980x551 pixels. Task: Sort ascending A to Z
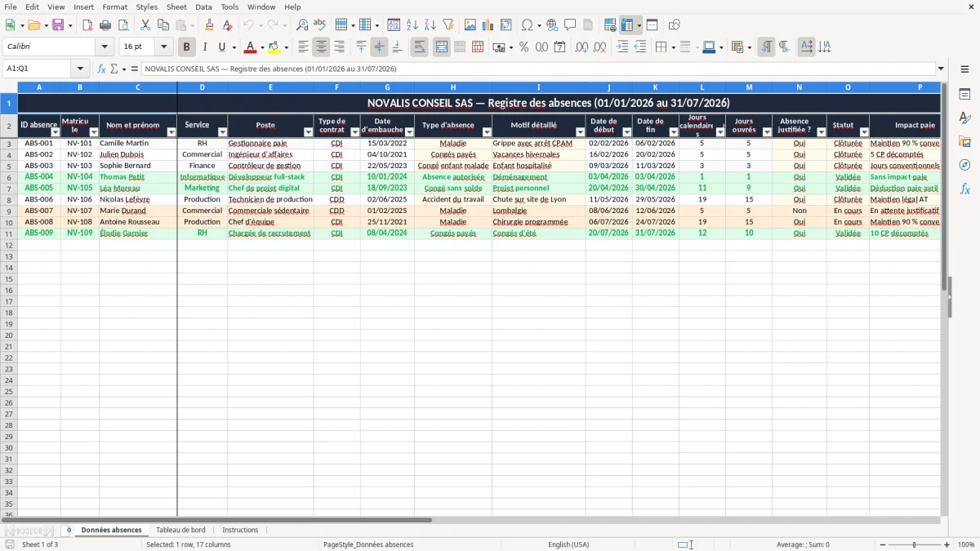[412, 25]
